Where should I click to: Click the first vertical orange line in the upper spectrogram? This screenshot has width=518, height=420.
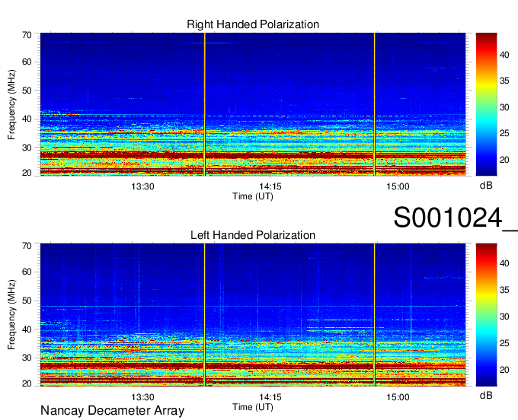point(205,104)
